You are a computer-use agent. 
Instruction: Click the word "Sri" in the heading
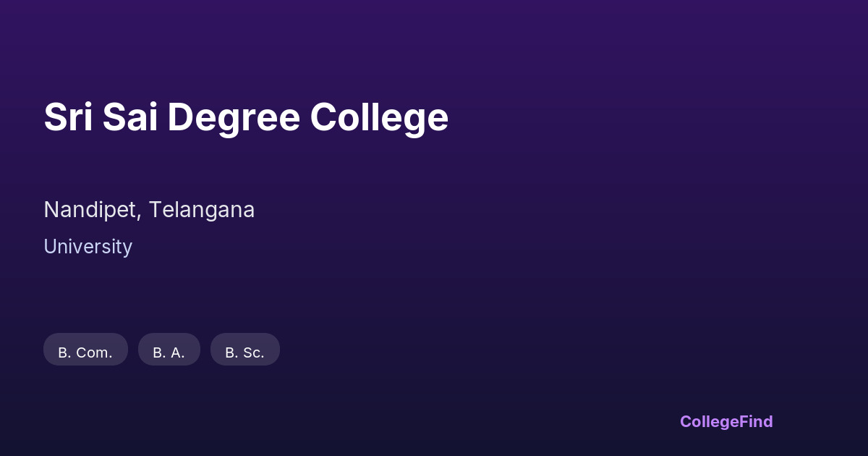point(68,117)
